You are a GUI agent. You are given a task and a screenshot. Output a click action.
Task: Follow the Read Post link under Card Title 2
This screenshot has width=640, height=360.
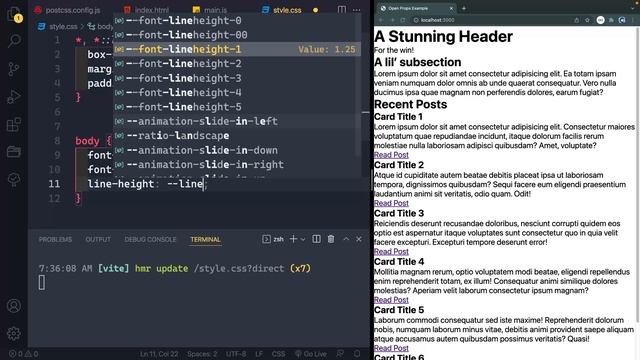pos(391,203)
